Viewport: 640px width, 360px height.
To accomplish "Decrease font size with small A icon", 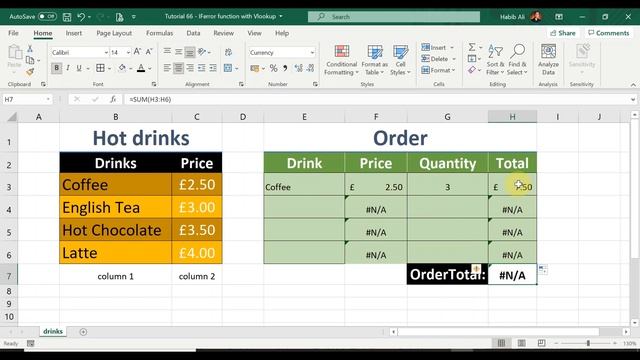I will [149, 52].
